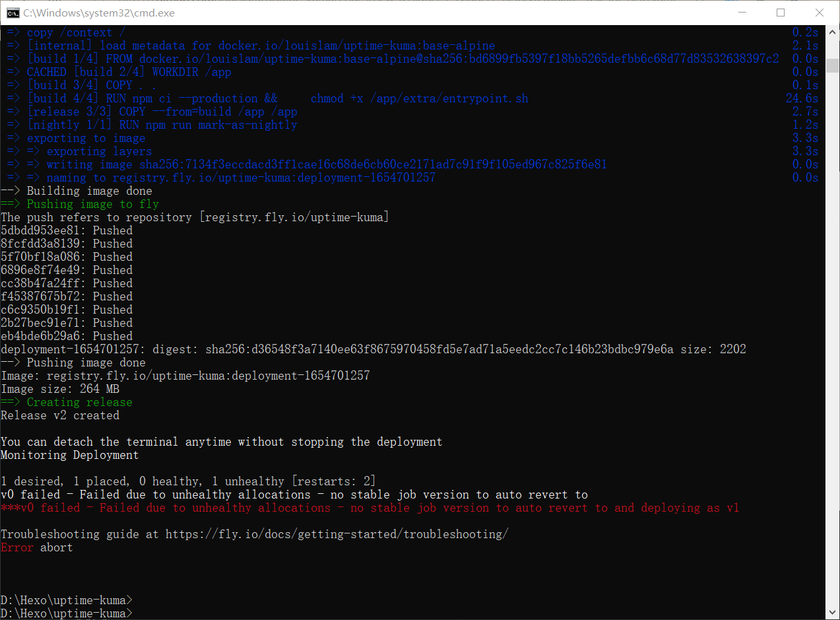Click the '2b27bec91e71: Pushed' line

[x=67, y=323]
